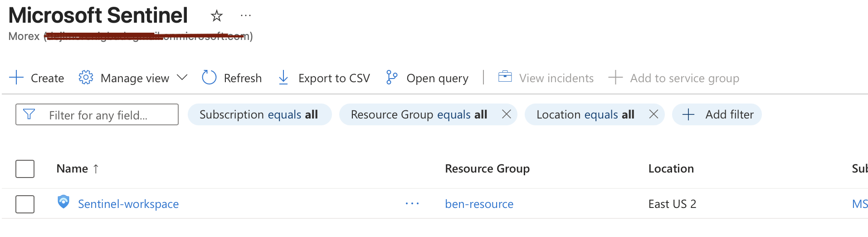Image resolution: width=868 pixels, height=237 pixels.
Task: Tick the Sentinel-workspace row checkbox
Action: tap(25, 204)
